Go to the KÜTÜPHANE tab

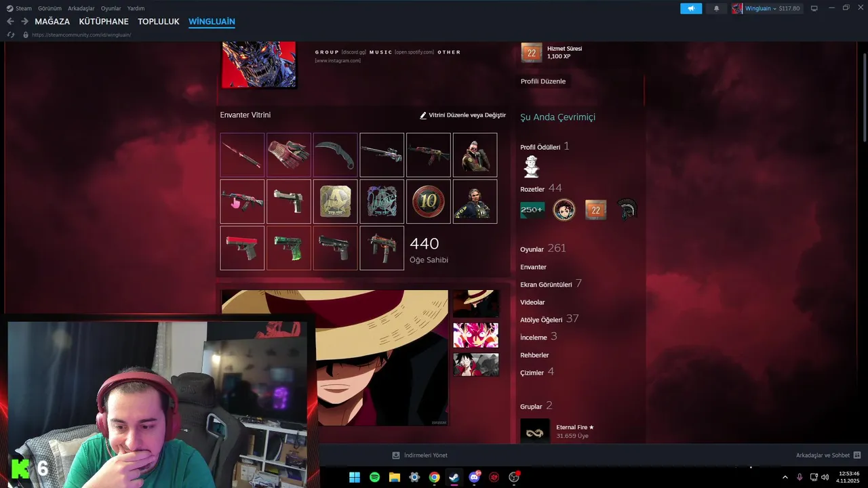tap(104, 22)
